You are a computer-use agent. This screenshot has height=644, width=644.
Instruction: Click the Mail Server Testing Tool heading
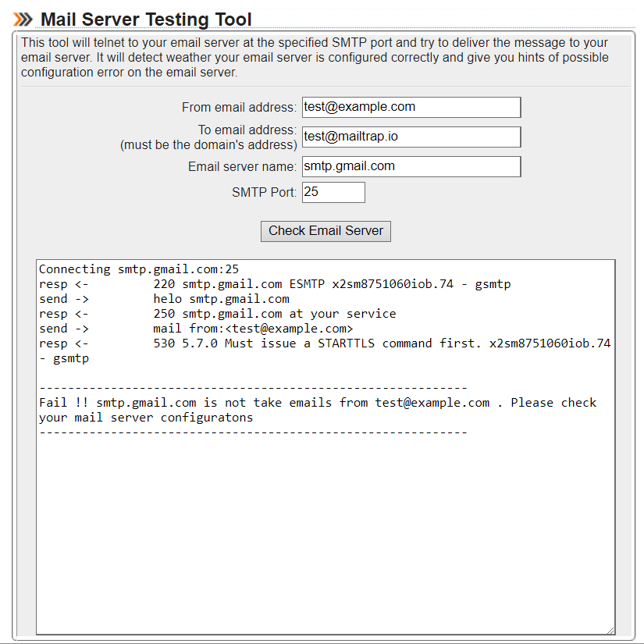(x=146, y=20)
